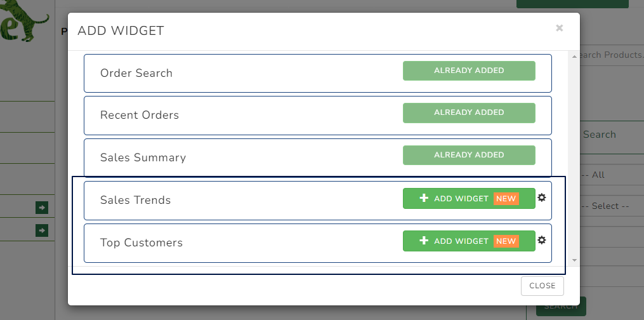
Task: Add the Top Customers widget
Action: coord(469,241)
